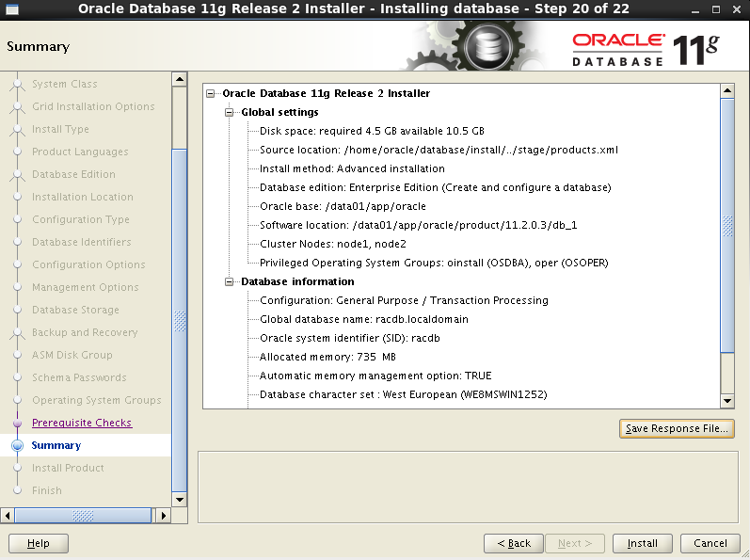The image size is (750, 560).
Task: Select 'Install method: Advanced installation' row
Action: click(x=352, y=168)
